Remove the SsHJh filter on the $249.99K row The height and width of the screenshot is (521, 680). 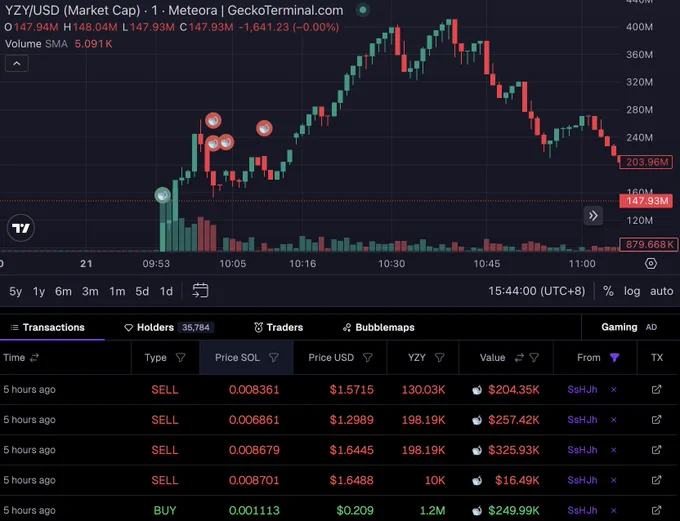tap(614, 510)
